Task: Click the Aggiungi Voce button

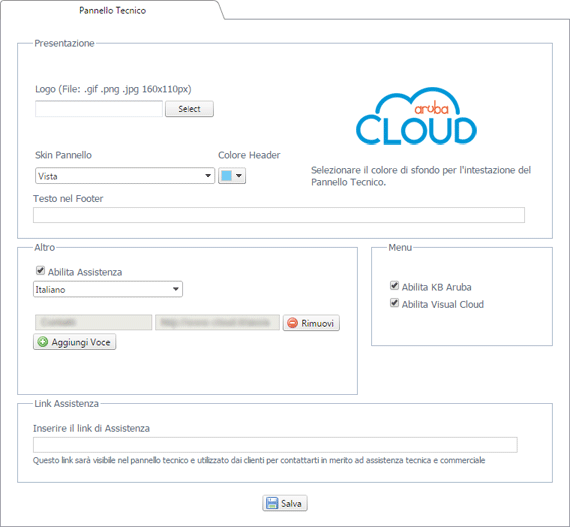Action: (x=75, y=342)
